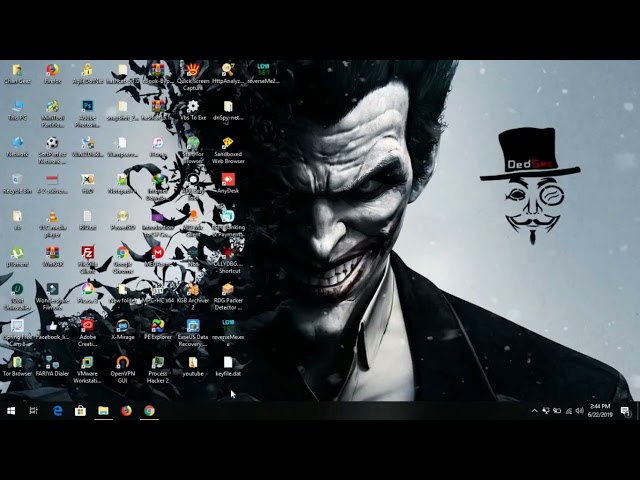Open OpenVPN GUI shortcut
The width and height of the screenshot is (640, 480).
pyautogui.click(x=122, y=370)
